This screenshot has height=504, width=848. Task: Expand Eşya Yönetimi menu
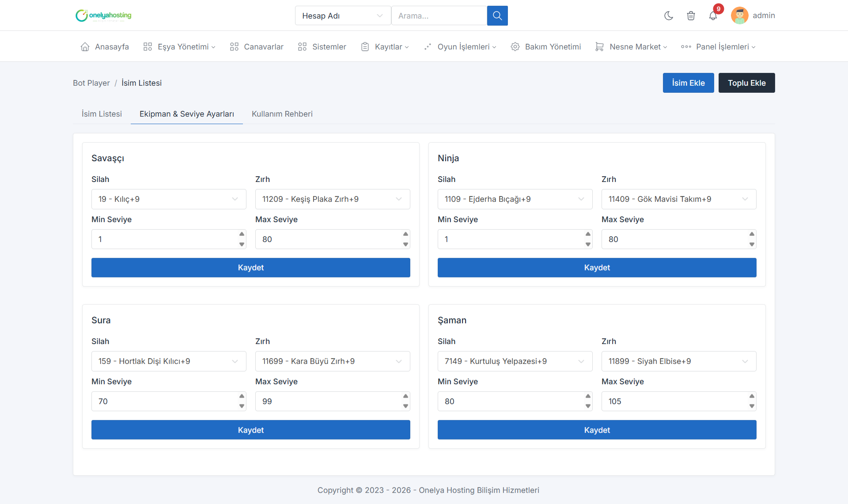(x=179, y=47)
